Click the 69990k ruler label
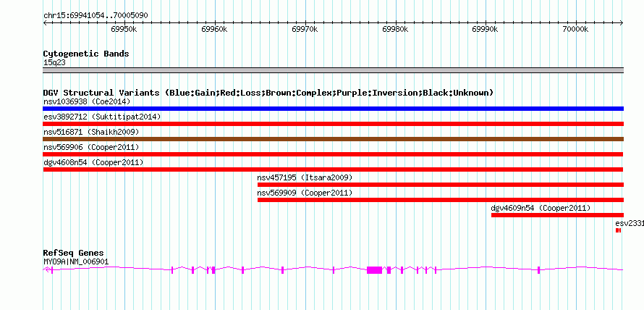 tap(485, 30)
